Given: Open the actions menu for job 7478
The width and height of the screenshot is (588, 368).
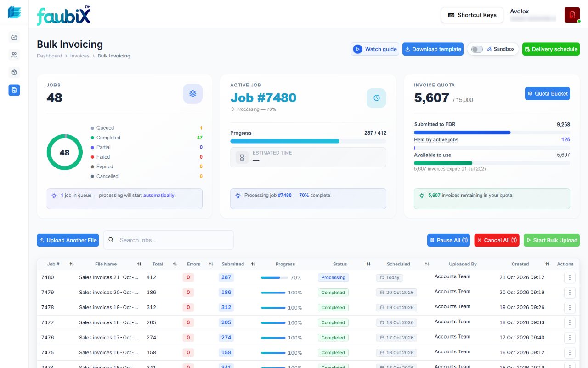Looking at the screenshot, I should pyautogui.click(x=570, y=308).
